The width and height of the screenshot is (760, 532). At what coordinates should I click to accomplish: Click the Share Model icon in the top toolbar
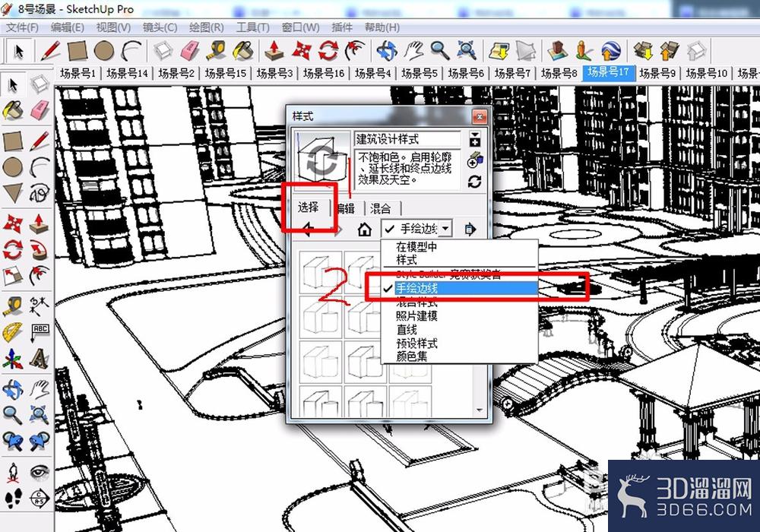coord(670,50)
